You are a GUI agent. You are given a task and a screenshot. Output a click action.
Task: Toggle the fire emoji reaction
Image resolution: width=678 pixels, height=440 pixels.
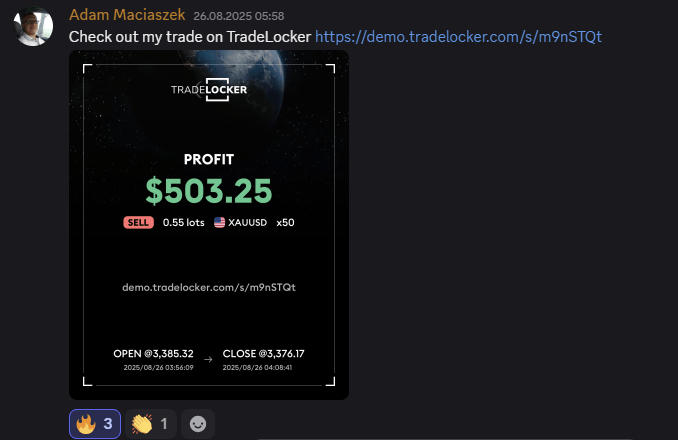(x=95, y=424)
